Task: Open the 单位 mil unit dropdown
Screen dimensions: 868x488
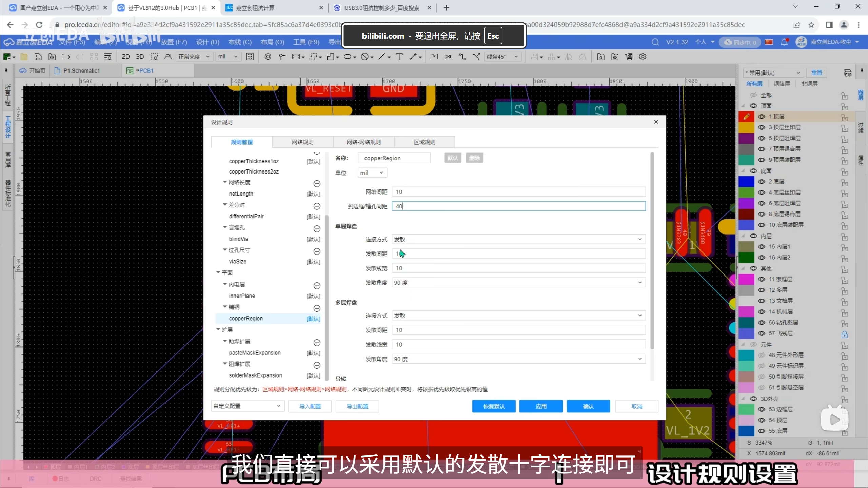Action: [372, 173]
